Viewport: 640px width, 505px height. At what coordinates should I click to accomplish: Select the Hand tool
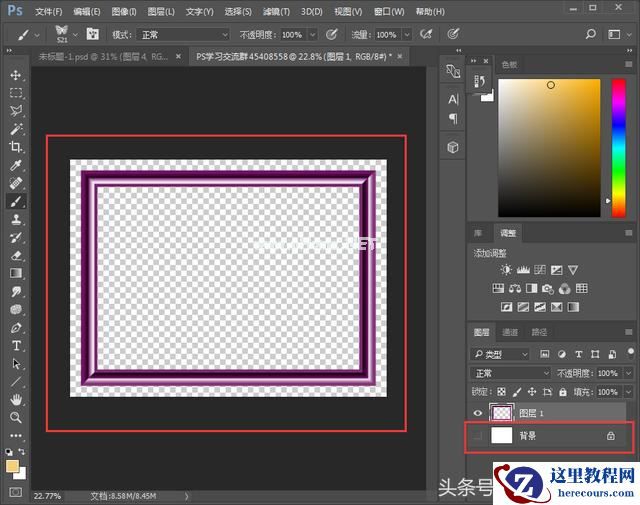(16, 399)
